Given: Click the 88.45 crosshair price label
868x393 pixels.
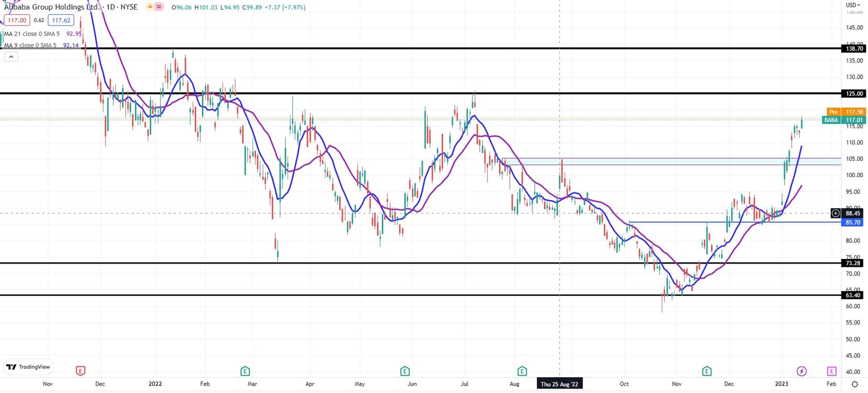Looking at the screenshot, I should point(853,213).
